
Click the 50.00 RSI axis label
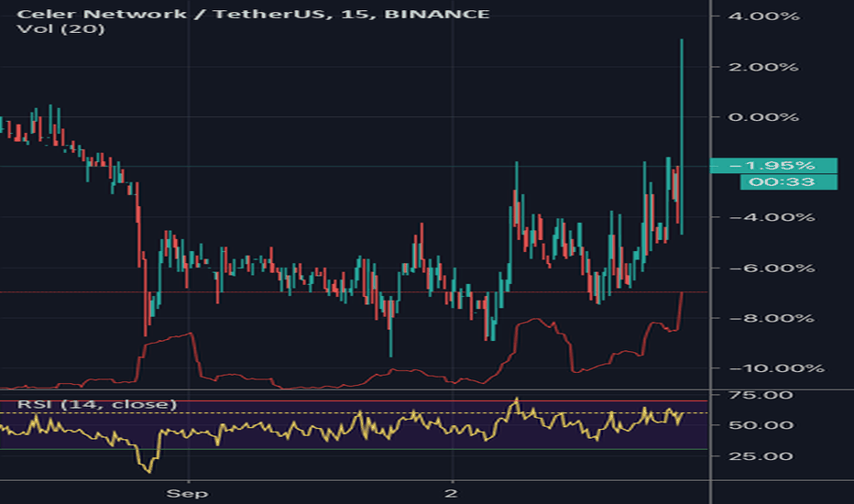point(761,425)
